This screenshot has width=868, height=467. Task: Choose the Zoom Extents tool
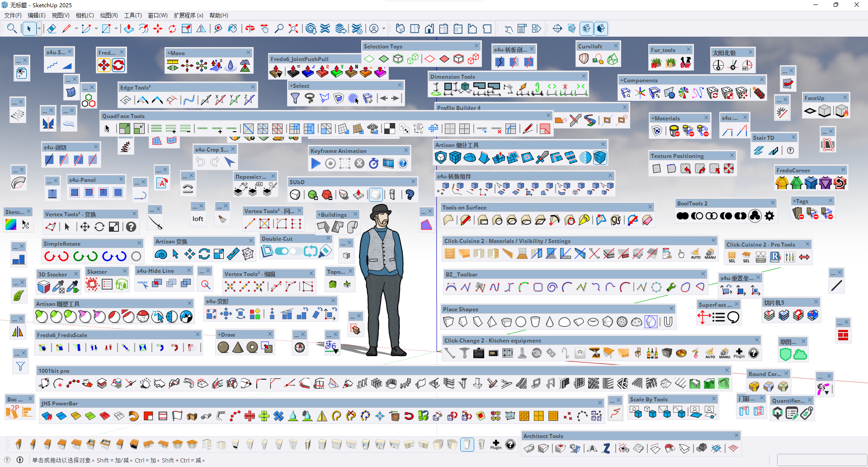(293, 29)
